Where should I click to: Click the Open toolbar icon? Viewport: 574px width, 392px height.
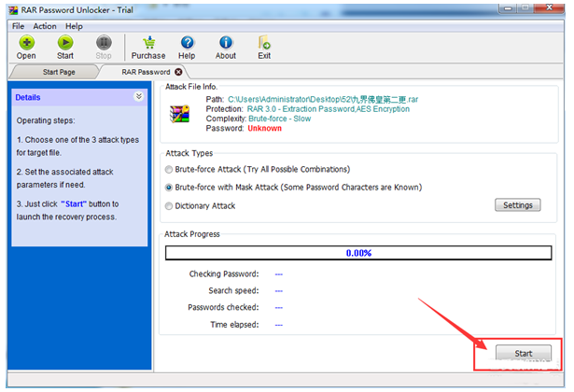pyautogui.click(x=26, y=43)
